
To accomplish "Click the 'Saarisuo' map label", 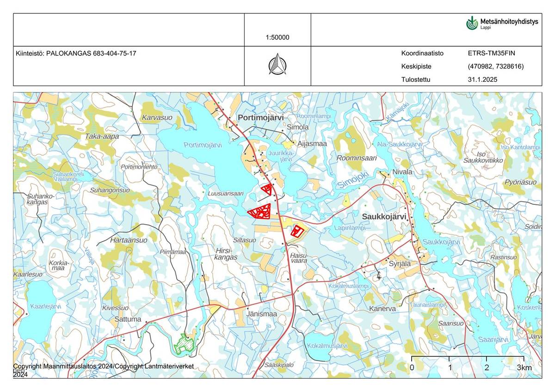I will (451, 324).
